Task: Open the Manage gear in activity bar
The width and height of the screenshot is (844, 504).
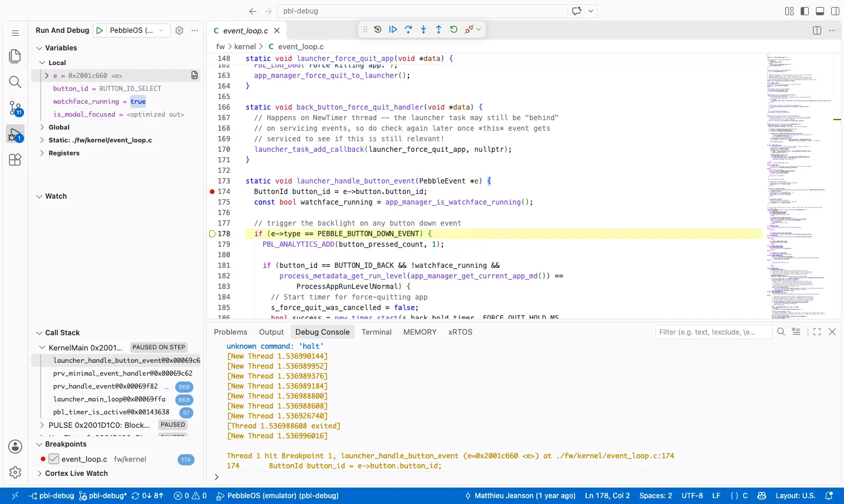Action: [x=15, y=472]
